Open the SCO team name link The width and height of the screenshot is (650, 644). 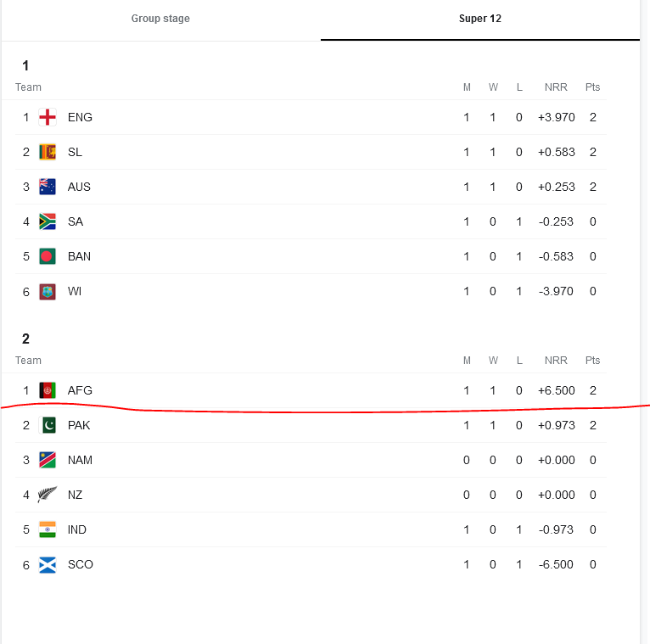point(81,564)
